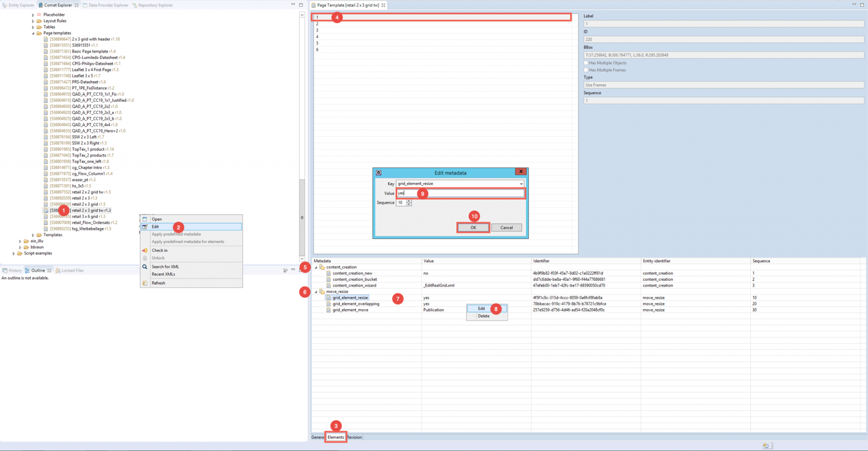Screen dimensions: 868x451
Task: Click the Sequence up stepper arrow
Action: [x=408, y=201]
